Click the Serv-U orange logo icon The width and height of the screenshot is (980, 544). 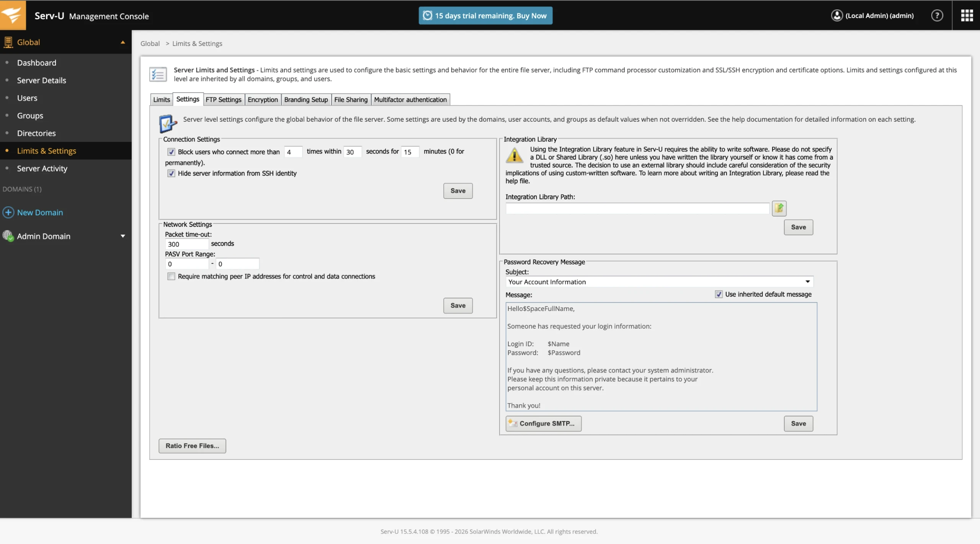coord(13,15)
